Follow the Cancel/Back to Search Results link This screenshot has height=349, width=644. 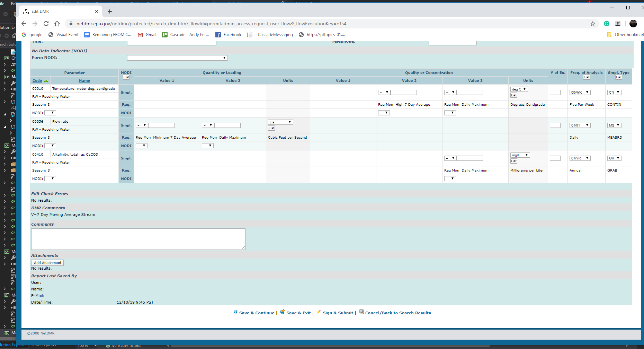pos(398,313)
